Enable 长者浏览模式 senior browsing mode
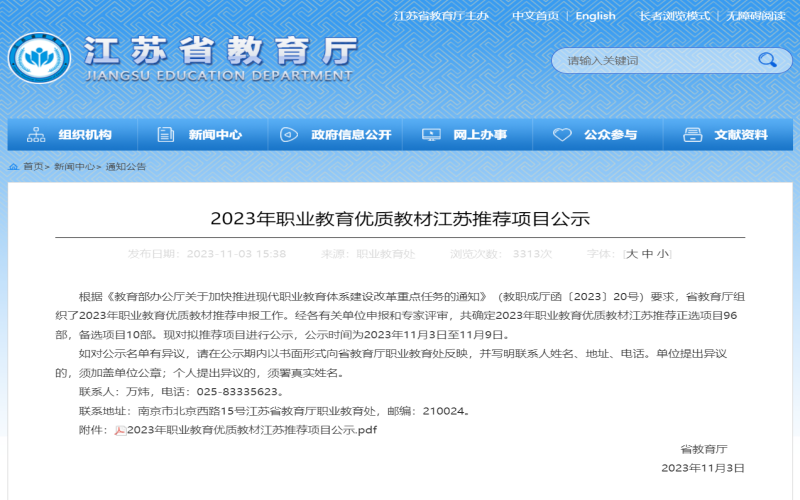Image resolution: width=800 pixels, height=500 pixels. point(674,16)
